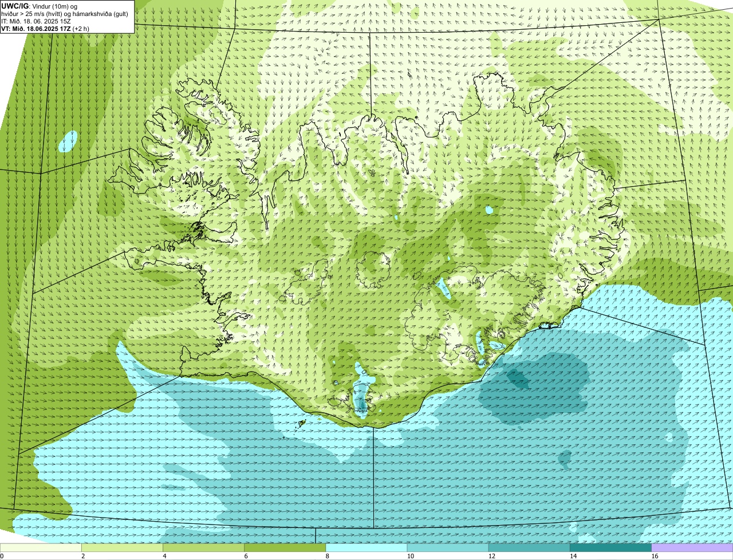Click the legend tick label "0"

click(x=2, y=556)
